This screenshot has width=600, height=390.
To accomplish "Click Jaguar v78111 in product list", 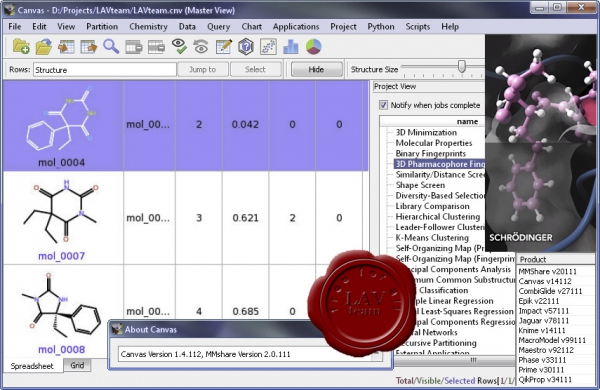I will (x=543, y=320).
